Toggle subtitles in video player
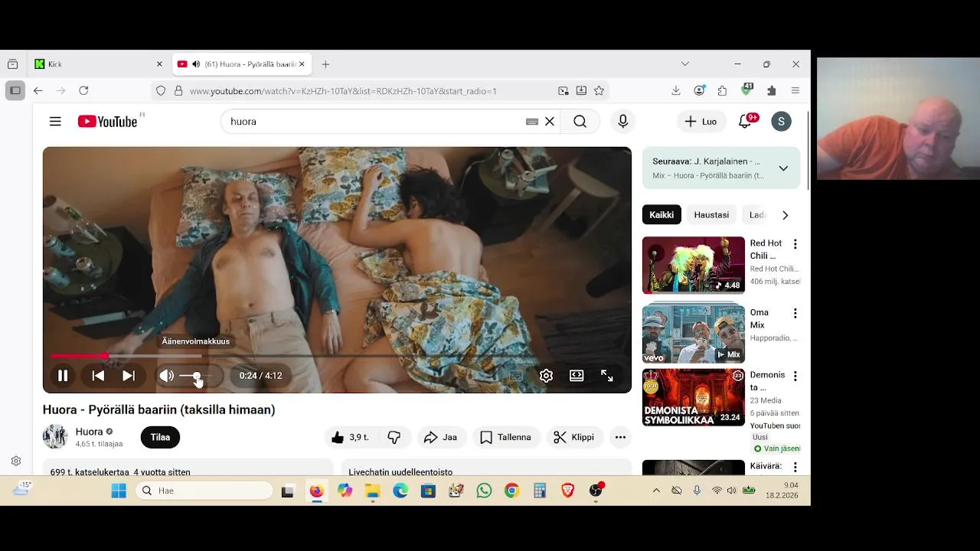 (x=516, y=376)
